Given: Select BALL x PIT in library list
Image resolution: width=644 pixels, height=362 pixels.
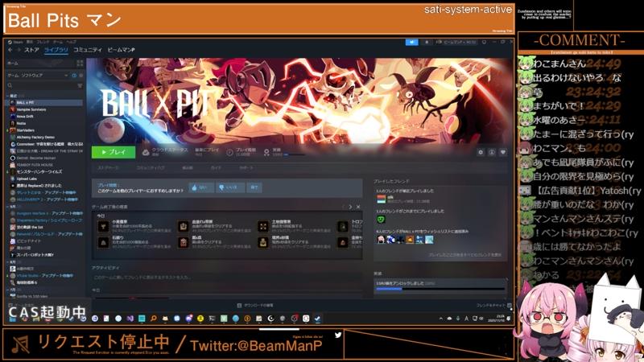Looking at the screenshot, I should point(45,103).
